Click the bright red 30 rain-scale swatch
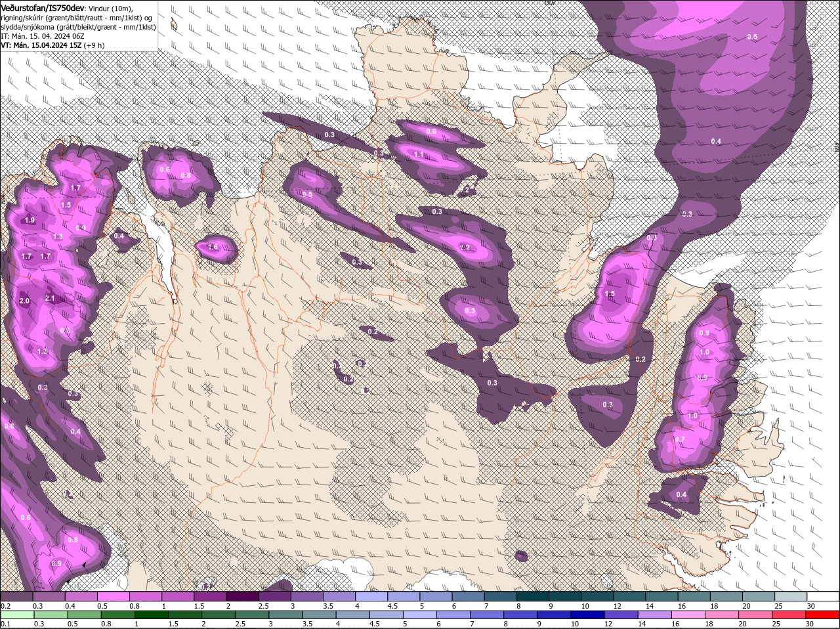The image size is (840, 629). click(822, 615)
